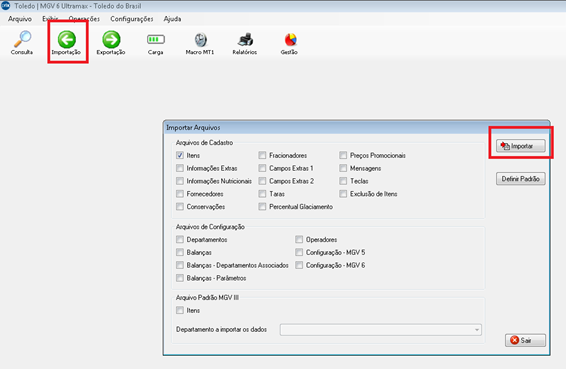Open the Operações menu
Image resolution: width=566 pixels, height=369 pixels.
pyautogui.click(x=84, y=19)
